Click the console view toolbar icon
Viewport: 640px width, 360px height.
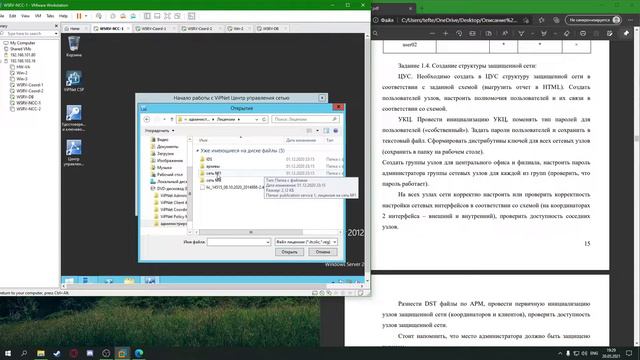click(x=192, y=16)
